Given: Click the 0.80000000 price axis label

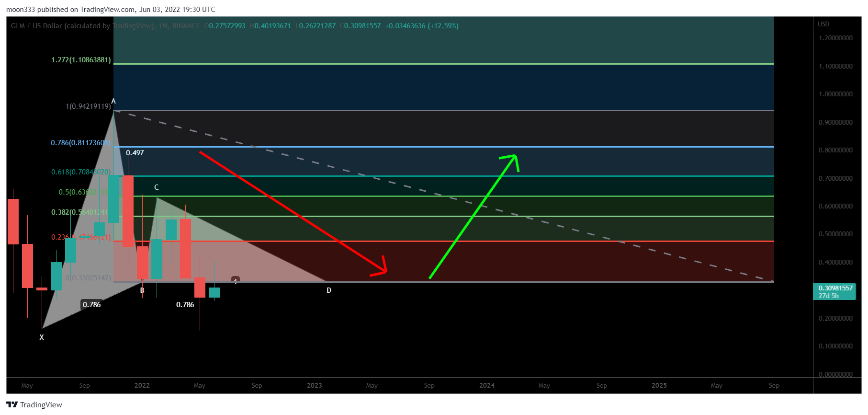Looking at the screenshot, I should [x=836, y=150].
